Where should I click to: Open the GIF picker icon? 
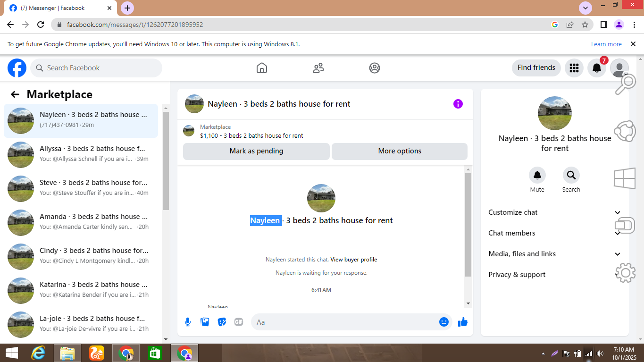coord(239,322)
